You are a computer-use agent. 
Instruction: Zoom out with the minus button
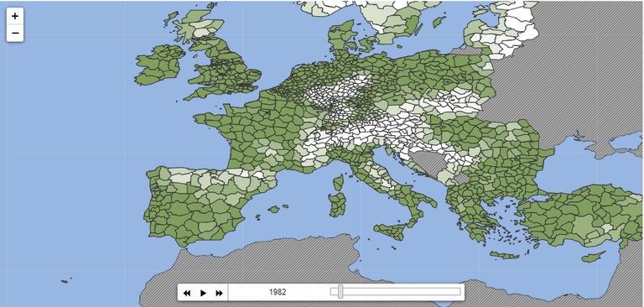(x=15, y=33)
